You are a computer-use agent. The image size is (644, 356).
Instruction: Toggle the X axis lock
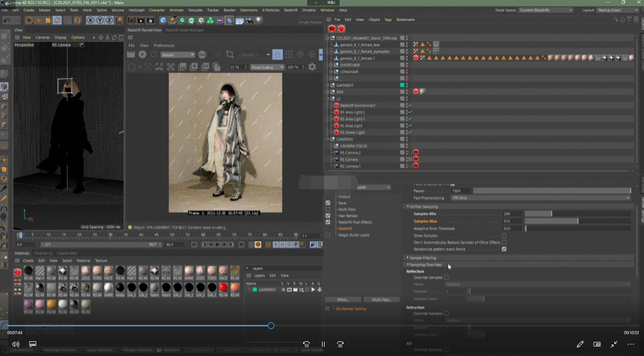click(90, 20)
